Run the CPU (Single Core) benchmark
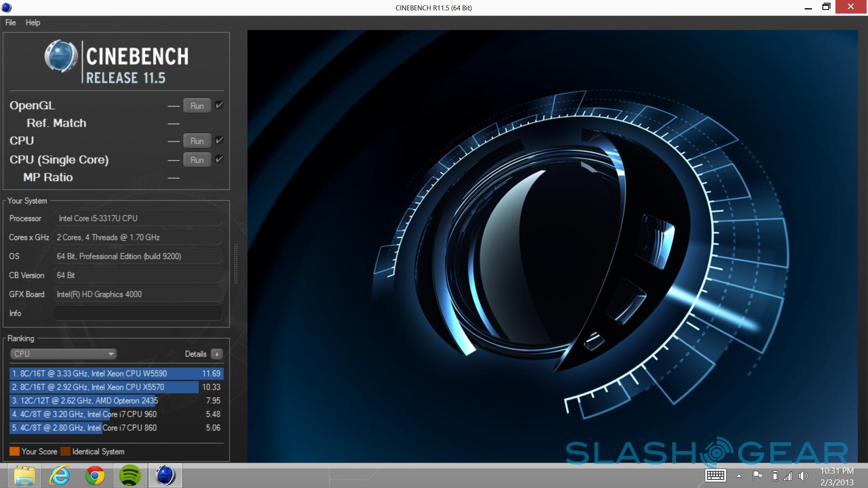The width and height of the screenshot is (868, 488). tap(197, 160)
